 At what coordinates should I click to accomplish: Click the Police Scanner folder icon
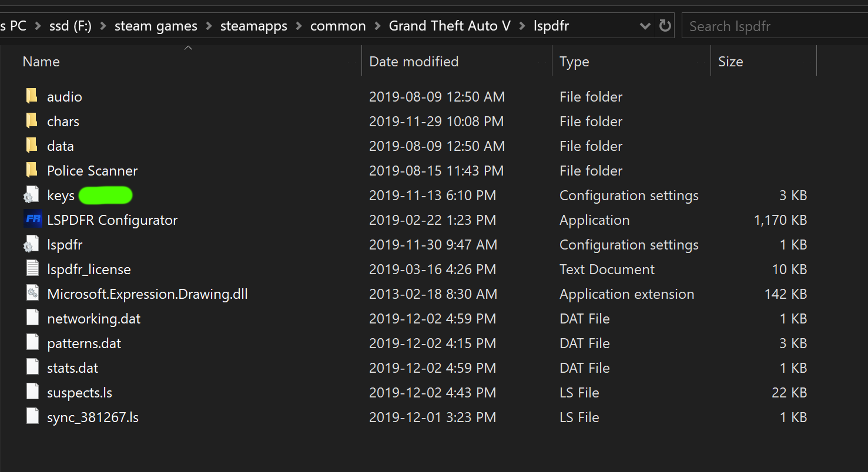pos(32,171)
